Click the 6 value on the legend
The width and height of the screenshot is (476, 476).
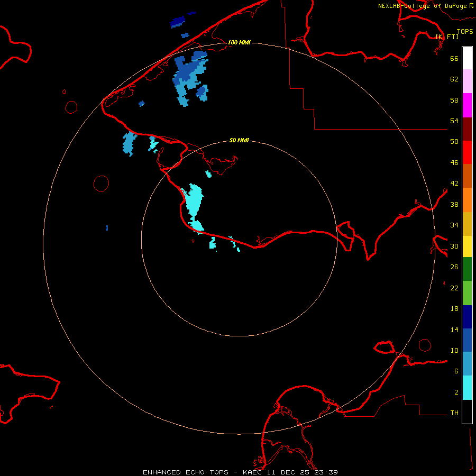[456, 371]
